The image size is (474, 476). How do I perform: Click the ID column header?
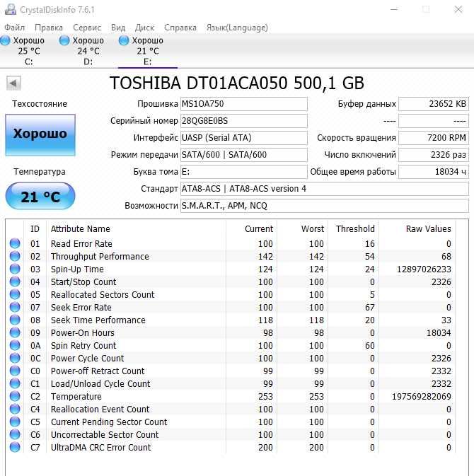[x=35, y=229]
